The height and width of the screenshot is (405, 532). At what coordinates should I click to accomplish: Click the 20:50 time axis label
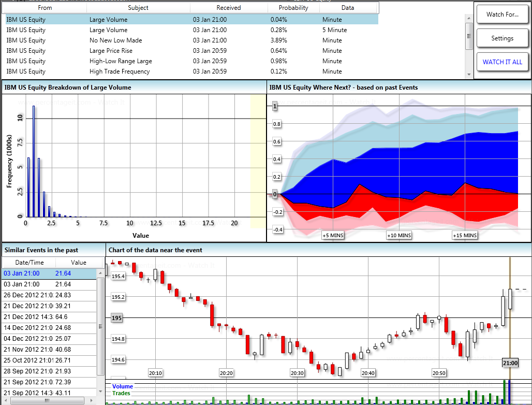click(439, 373)
